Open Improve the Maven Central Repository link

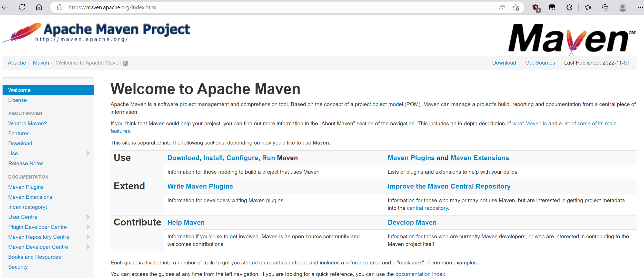coord(449,186)
